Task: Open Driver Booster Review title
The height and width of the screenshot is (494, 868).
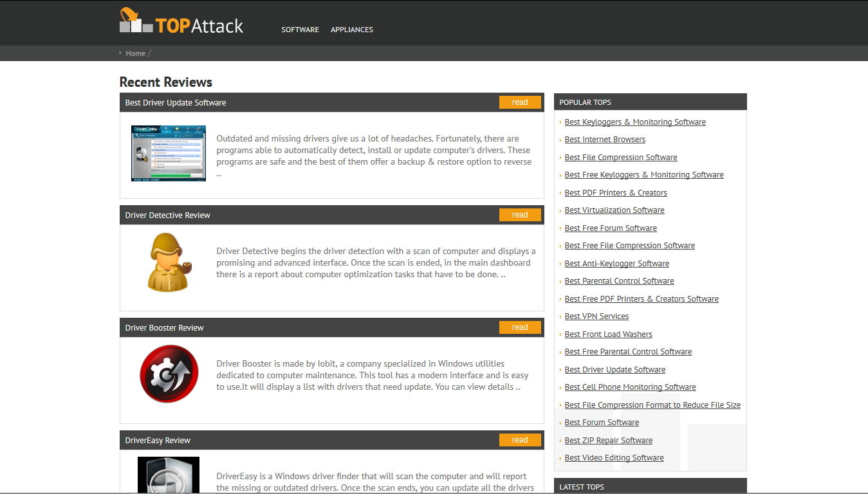Action: point(165,327)
